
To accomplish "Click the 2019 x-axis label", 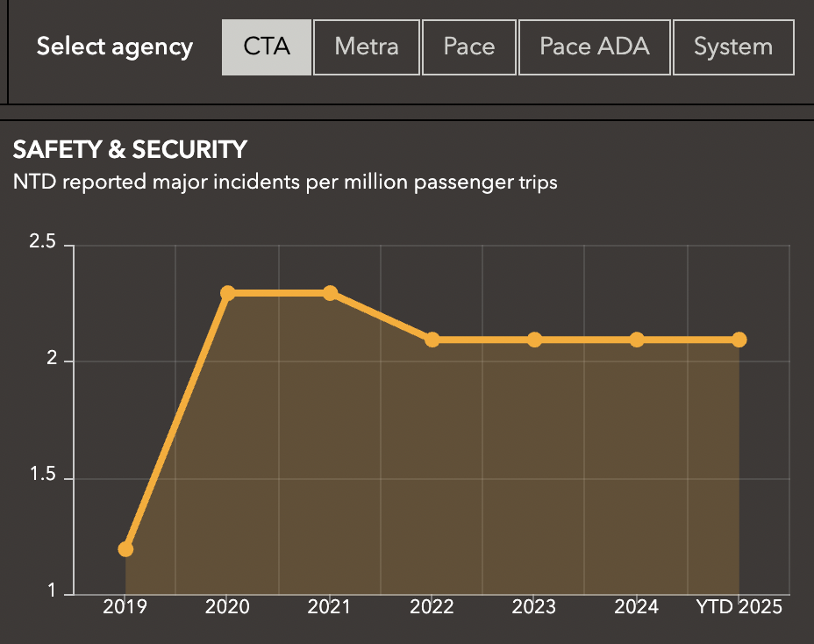I will (125, 607).
